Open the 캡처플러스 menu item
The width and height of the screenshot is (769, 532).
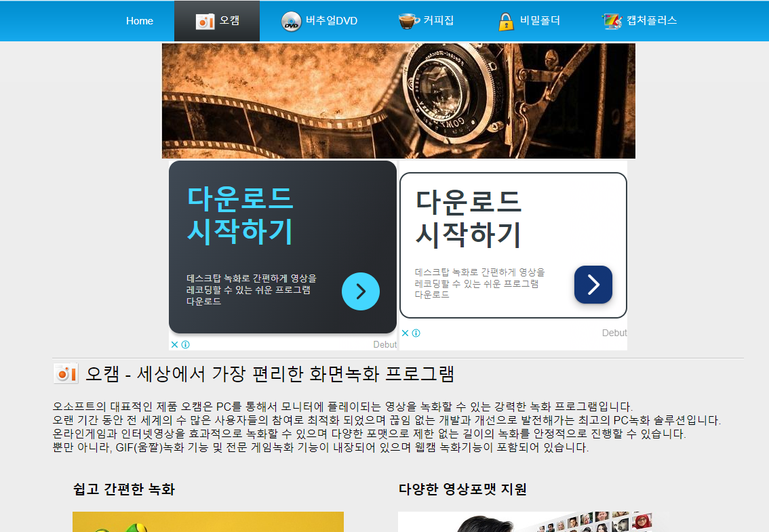[639, 21]
